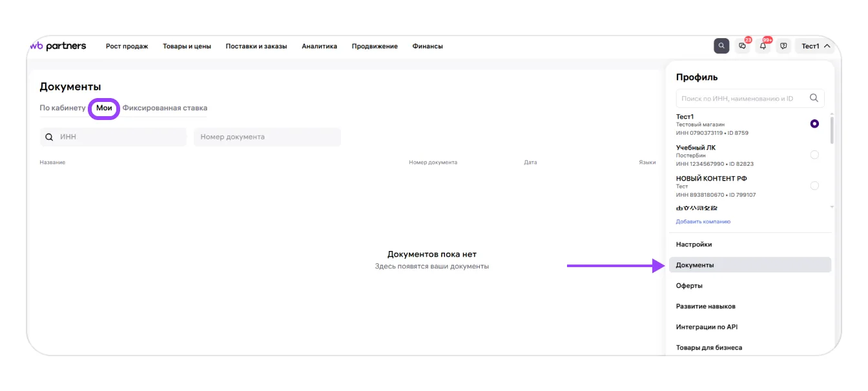This screenshot has height=391, width=868.
Task: Open the Поставки и заказы menu
Action: tap(256, 46)
